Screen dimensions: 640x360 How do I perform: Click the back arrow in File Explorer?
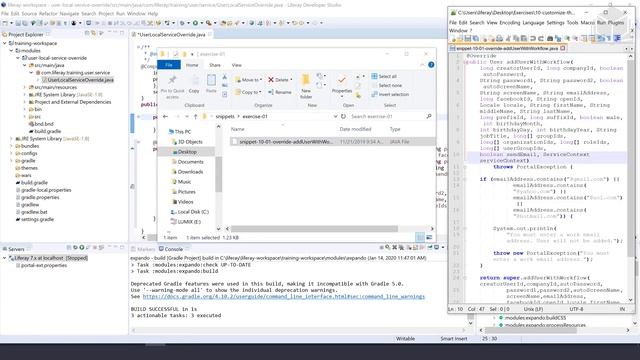pyautogui.click(x=165, y=116)
